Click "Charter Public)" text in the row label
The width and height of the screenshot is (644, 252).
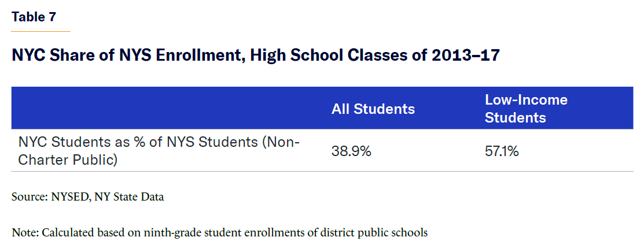click(x=68, y=160)
